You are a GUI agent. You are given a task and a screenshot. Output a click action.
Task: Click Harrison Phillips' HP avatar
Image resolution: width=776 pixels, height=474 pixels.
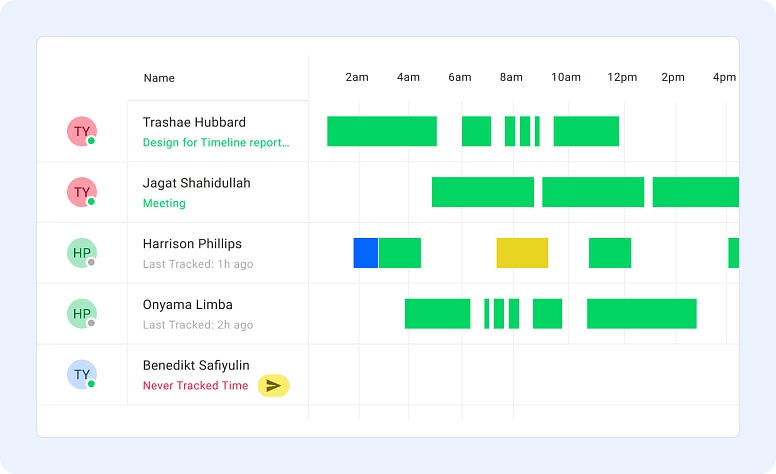82,253
